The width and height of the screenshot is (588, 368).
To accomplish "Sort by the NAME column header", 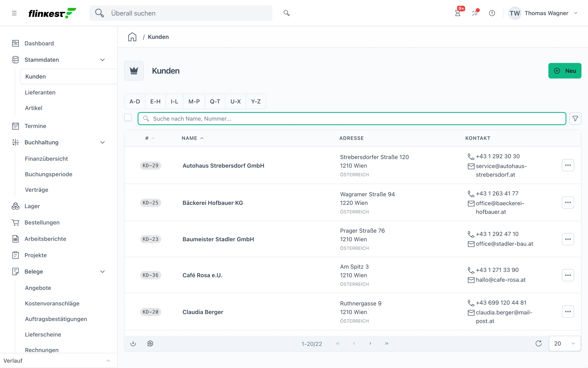I will [x=193, y=138].
